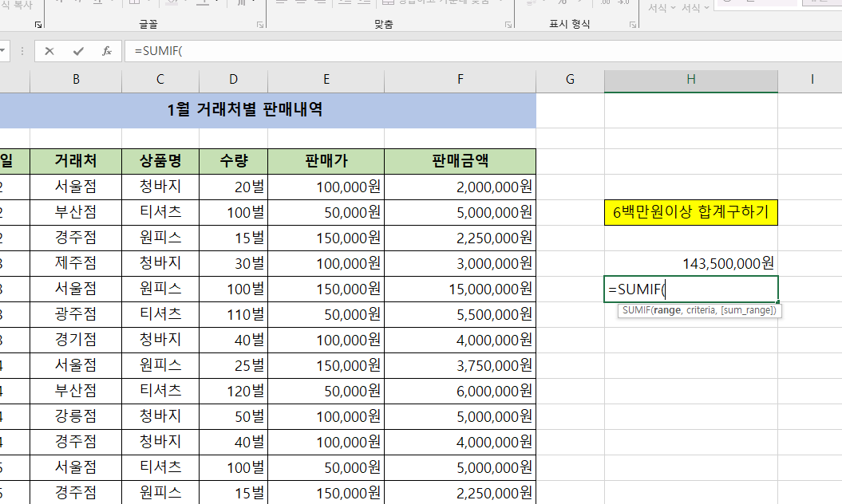Select column D header
842x504 pixels.
(233, 80)
